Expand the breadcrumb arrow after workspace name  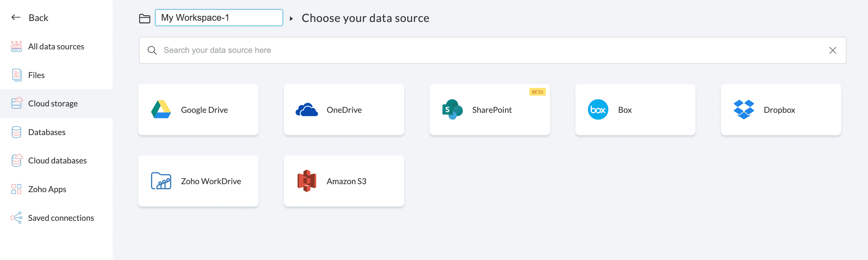(x=291, y=18)
